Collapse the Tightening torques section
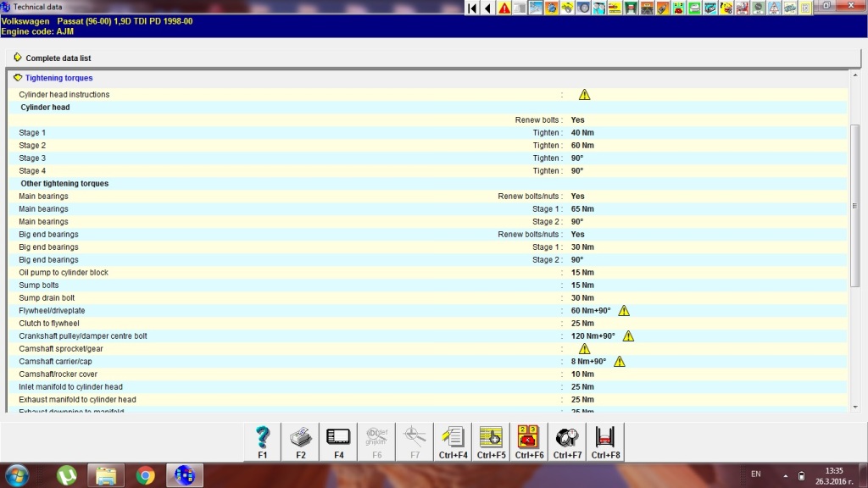This screenshot has height=488, width=868. 18,78
